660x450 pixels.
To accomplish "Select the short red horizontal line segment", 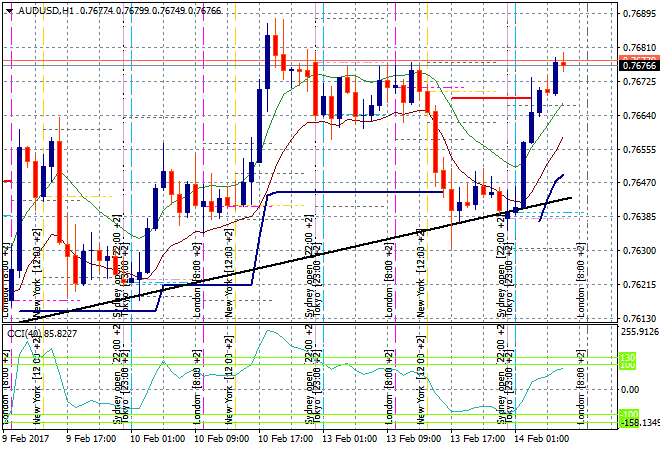I will (x=490, y=98).
